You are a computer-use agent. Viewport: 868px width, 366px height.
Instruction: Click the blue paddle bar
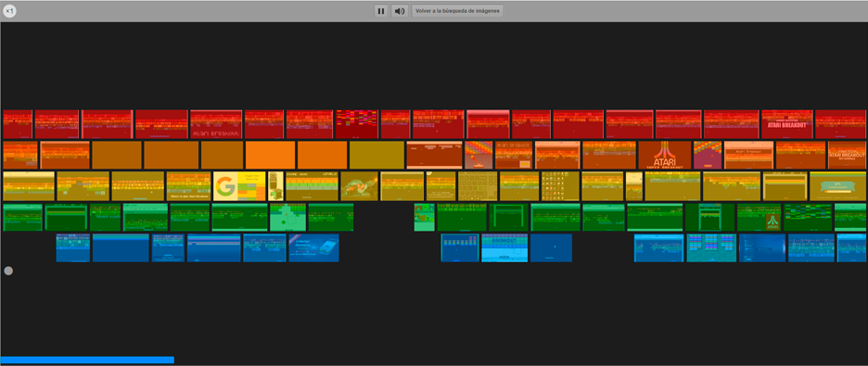click(87, 360)
